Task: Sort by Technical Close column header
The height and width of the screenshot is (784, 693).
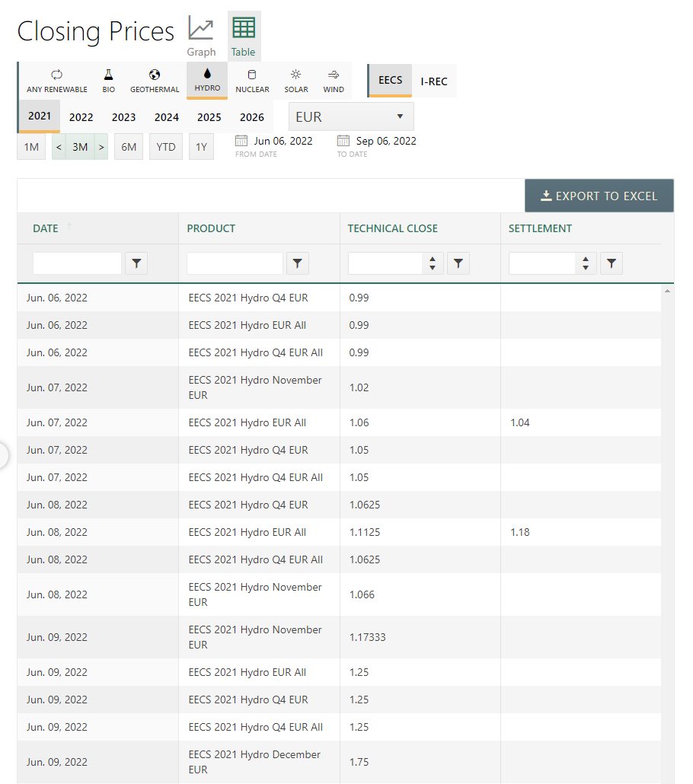Action: pyautogui.click(x=392, y=228)
